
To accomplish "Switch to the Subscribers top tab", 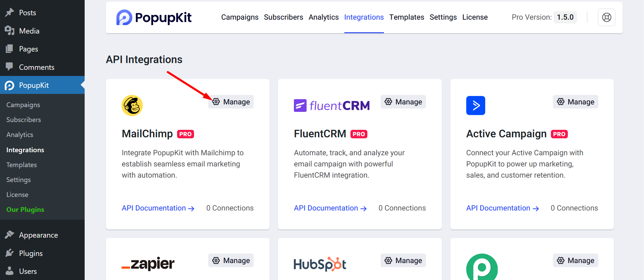I will (283, 17).
